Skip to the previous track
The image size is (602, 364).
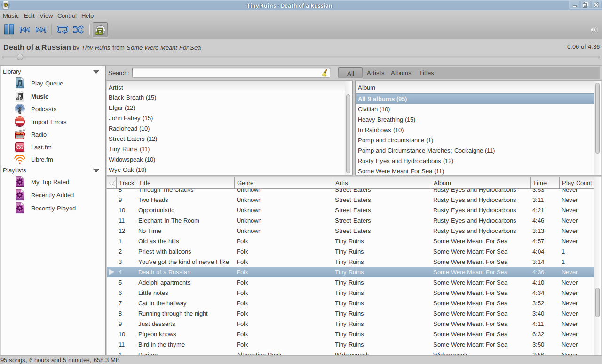point(25,30)
